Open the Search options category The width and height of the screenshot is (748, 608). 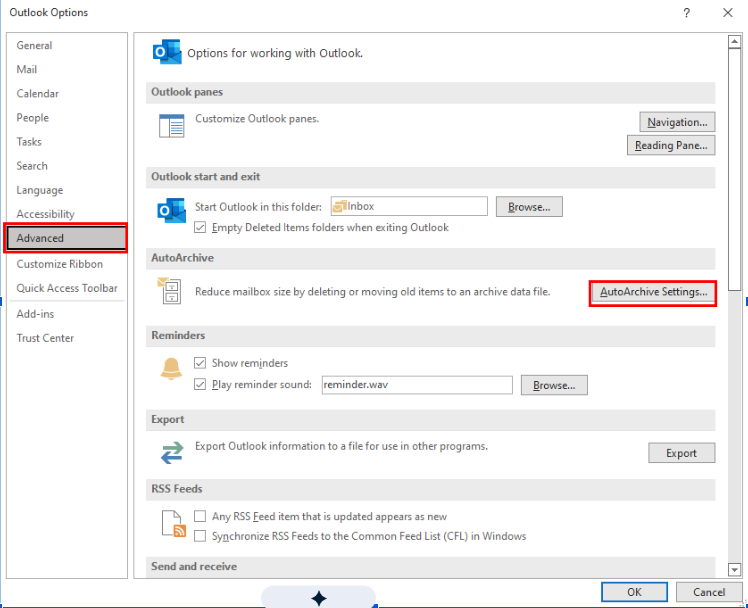[67, 166]
